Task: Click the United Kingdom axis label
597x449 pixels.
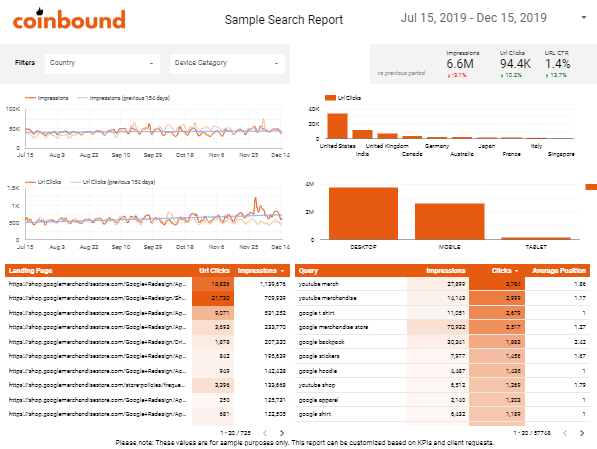Action: pos(387,146)
